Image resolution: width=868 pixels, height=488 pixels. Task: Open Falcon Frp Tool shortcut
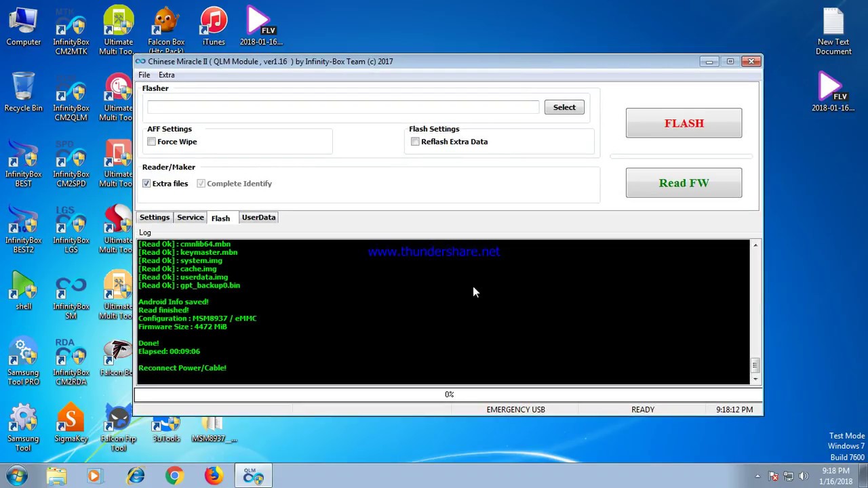click(118, 428)
